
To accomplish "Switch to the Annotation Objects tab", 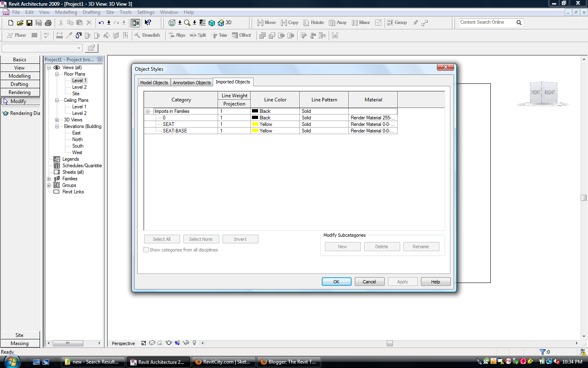I will [192, 83].
